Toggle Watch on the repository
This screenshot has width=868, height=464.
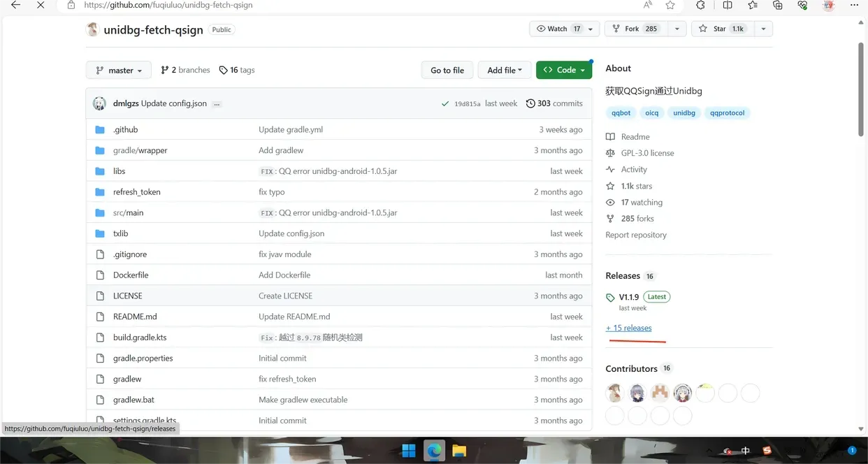click(558, 29)
